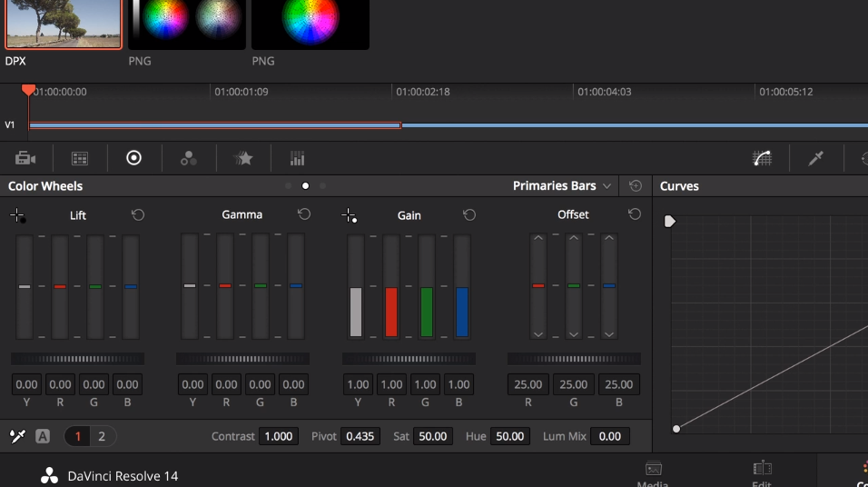The image size is (868, 487).
Task: Click the Offset G value field
Action: pyautogui.click(x=574, y=384)
